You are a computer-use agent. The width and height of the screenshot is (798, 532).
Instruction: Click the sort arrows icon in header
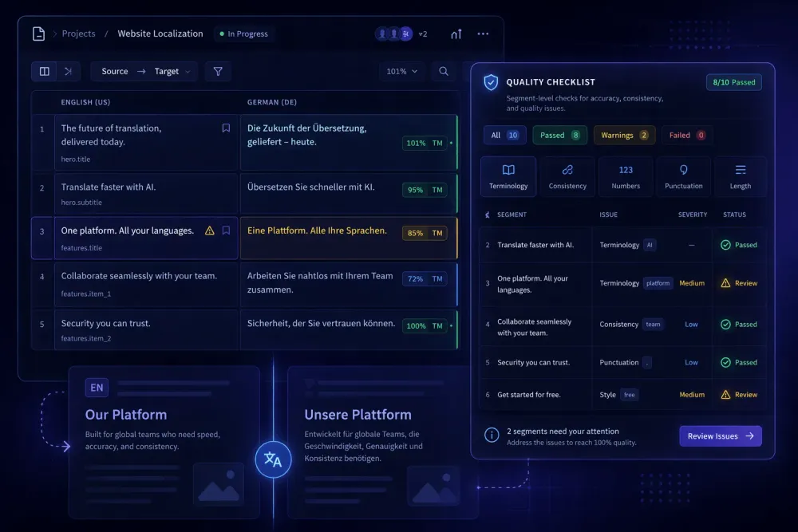456,33
